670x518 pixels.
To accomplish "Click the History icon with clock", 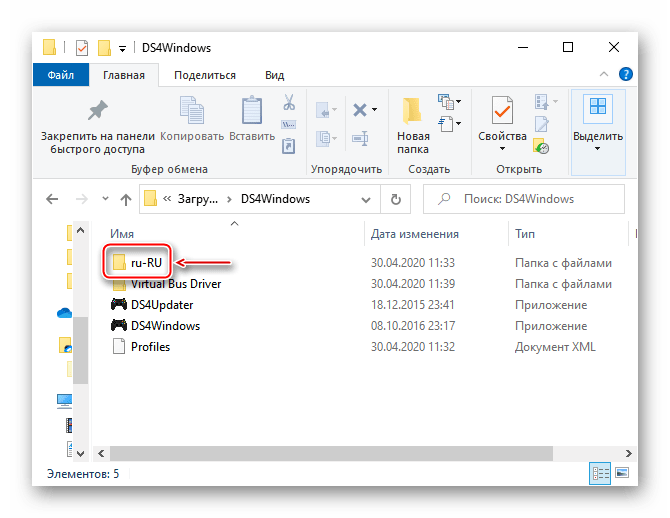I will point(541,147).
